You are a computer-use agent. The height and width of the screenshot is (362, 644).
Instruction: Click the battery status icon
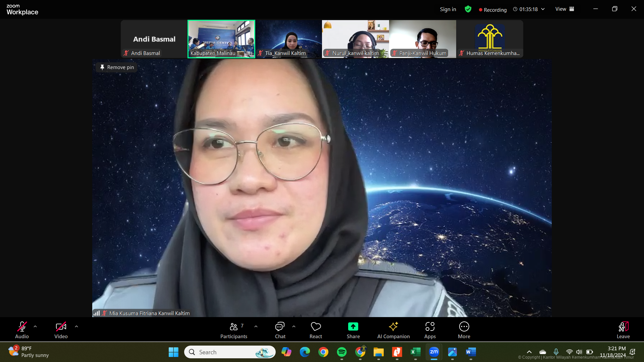coord(589,352)
